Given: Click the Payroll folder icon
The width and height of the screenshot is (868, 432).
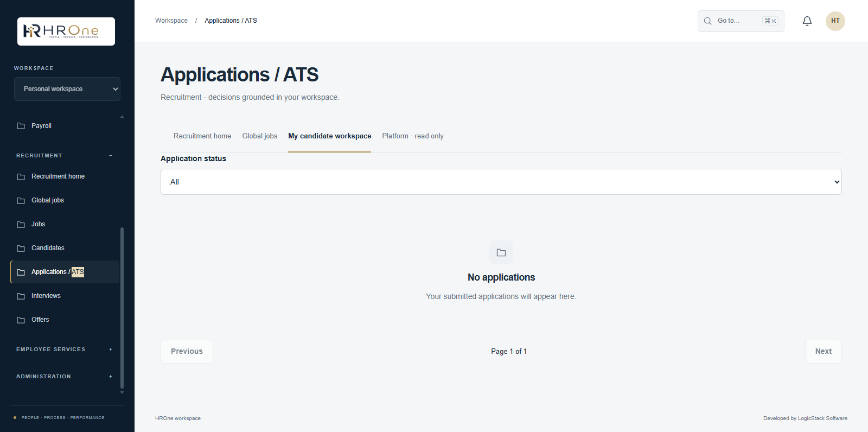Looking at the screenshot, I should 21,126.
